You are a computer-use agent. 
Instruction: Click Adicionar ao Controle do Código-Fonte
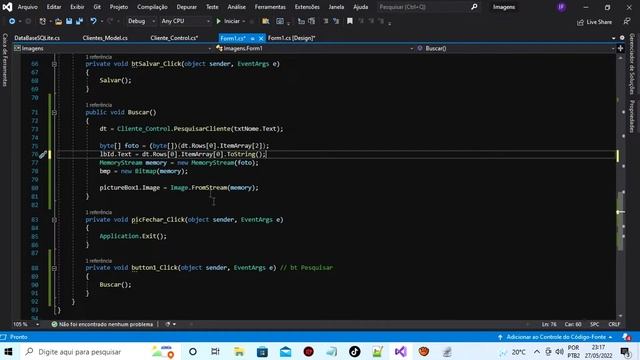point(556,337)
